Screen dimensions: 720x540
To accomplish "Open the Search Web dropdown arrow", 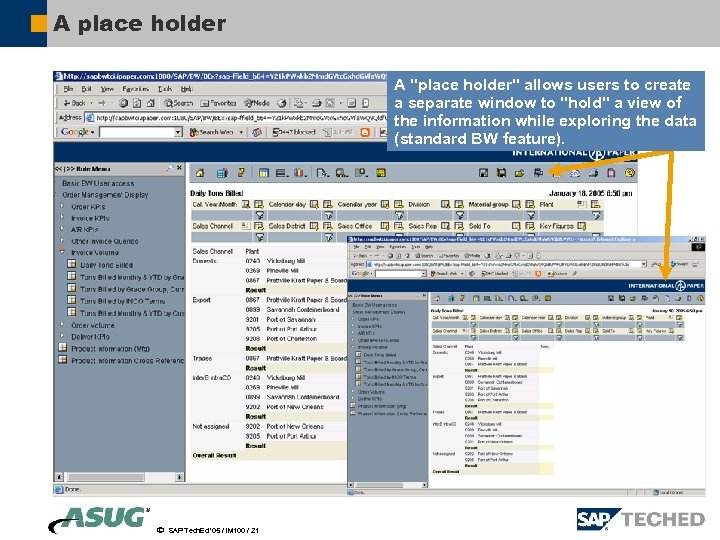I will pyautogui.click(x=241, y=132).
